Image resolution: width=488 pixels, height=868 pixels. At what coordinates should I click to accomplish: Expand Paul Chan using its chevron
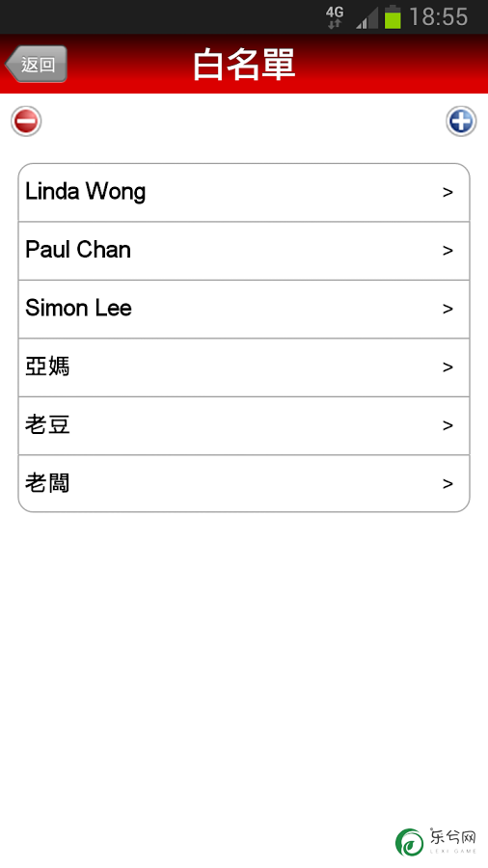(x=447, y=250)
